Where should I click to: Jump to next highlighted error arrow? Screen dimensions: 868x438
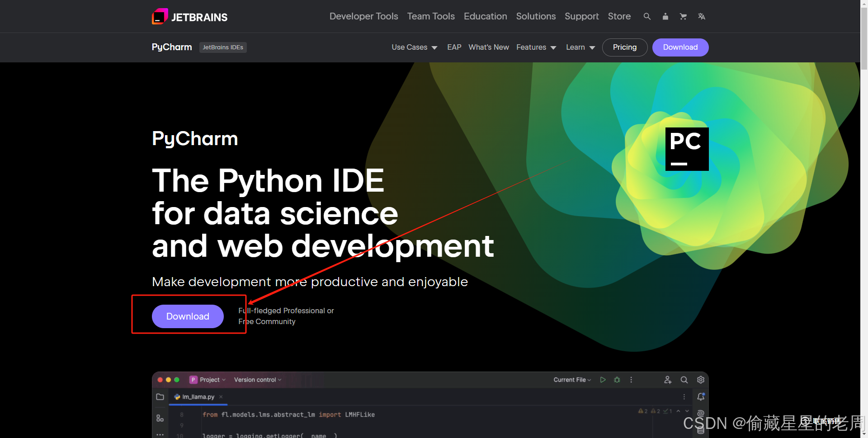point(687,411)
